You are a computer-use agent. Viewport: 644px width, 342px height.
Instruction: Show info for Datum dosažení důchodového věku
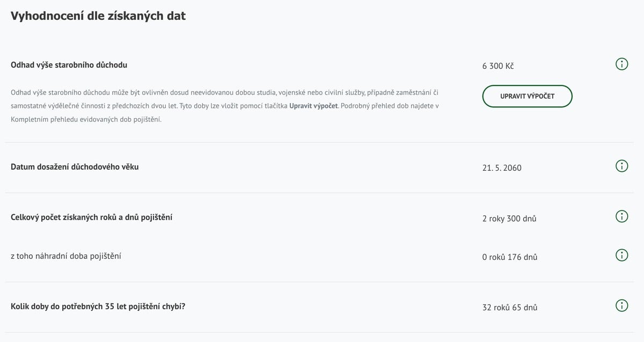click(x=621, y=166)
